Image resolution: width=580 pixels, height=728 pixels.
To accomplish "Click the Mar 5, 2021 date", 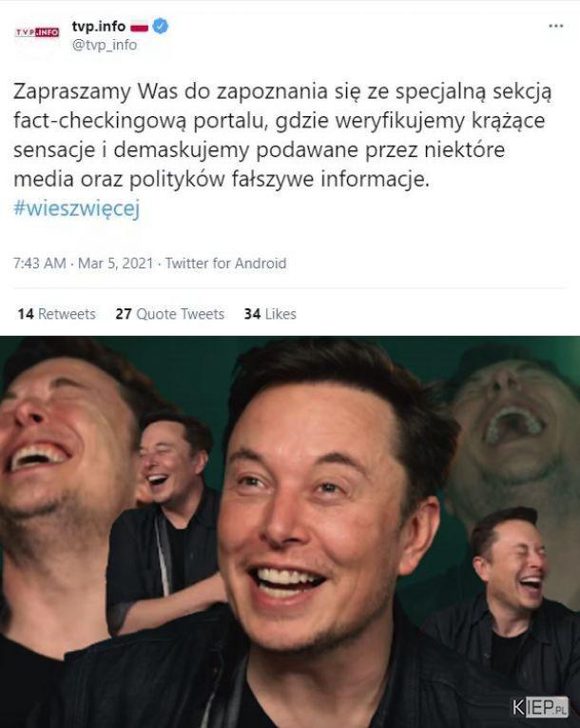I will (x=115, y=264).
